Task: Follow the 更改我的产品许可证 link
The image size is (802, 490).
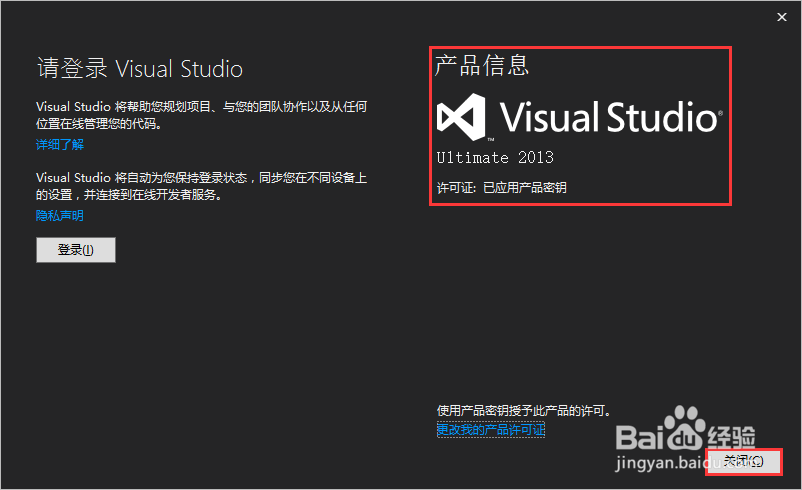Action: [491, 429]
